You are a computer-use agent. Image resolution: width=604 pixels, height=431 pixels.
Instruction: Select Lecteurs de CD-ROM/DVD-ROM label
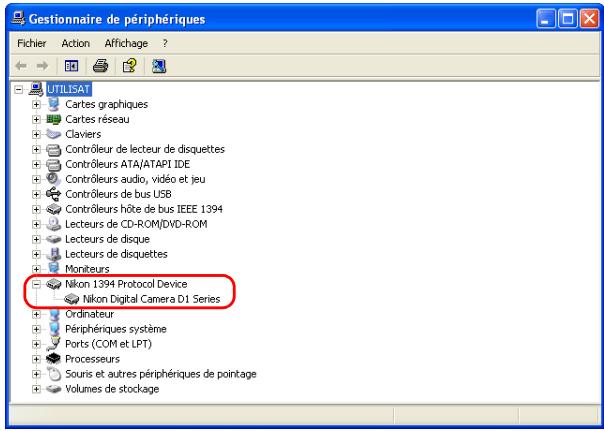(x=136, y=224)
